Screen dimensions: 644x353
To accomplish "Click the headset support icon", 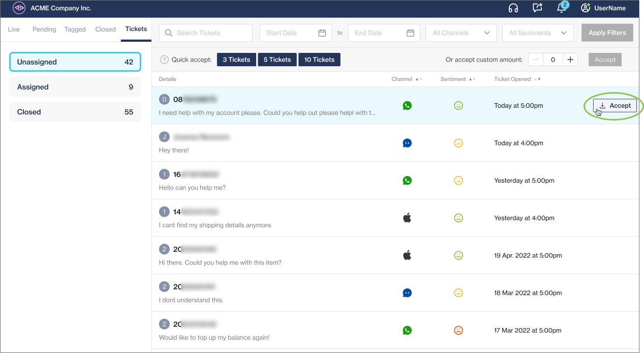I will (513, 8).
